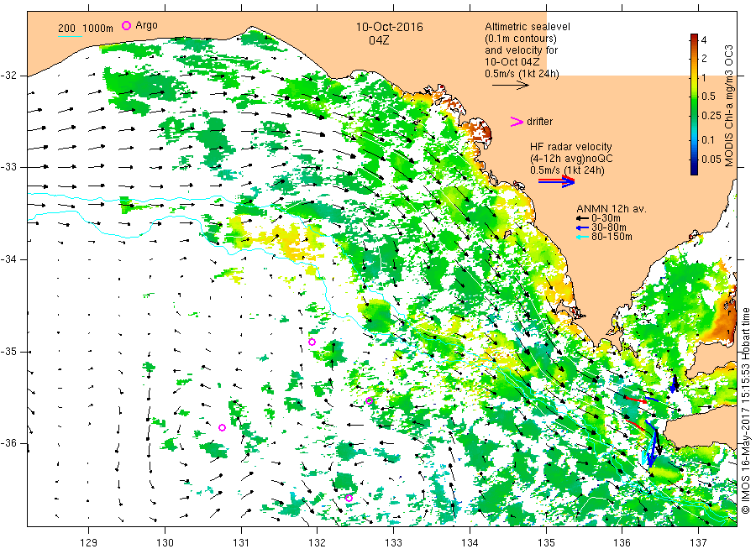Image resolution: width=756 pixels, height=554 pixels.
Task: Click '0.5m/s (1kt 24h)' under altimetric legend
Action: pyautogui.click(x=522, y=74)
